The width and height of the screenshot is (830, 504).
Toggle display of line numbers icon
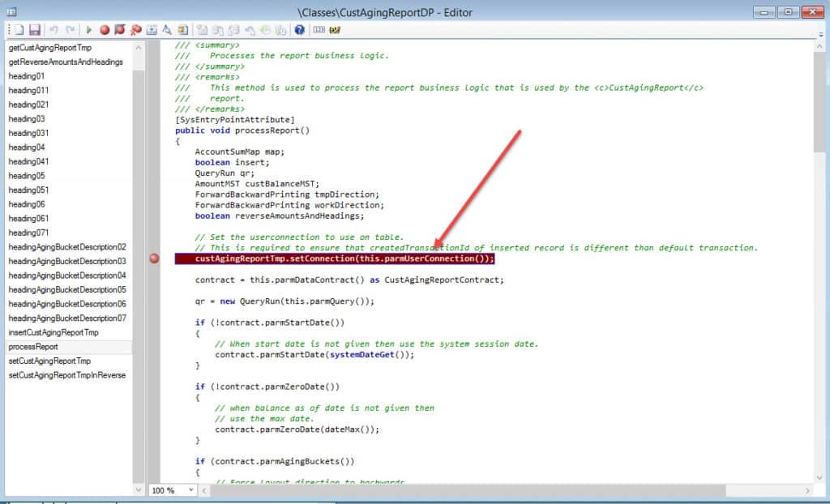[x=319, y=30]
